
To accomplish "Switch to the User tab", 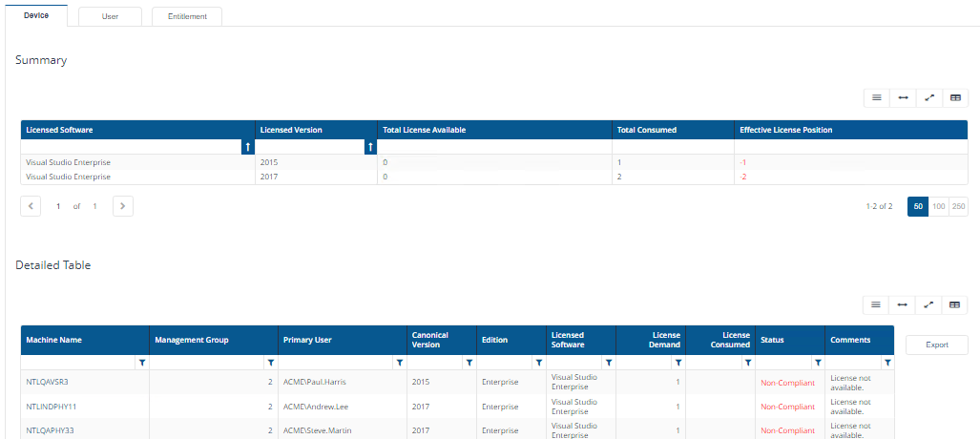I will (x=110, y=17).
